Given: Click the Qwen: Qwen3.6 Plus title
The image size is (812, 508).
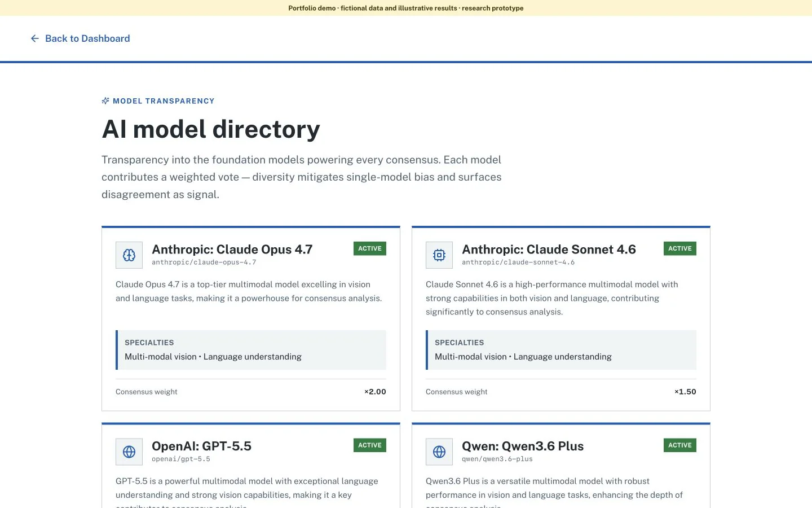Looking at the screenshot, I should point(523,446).
